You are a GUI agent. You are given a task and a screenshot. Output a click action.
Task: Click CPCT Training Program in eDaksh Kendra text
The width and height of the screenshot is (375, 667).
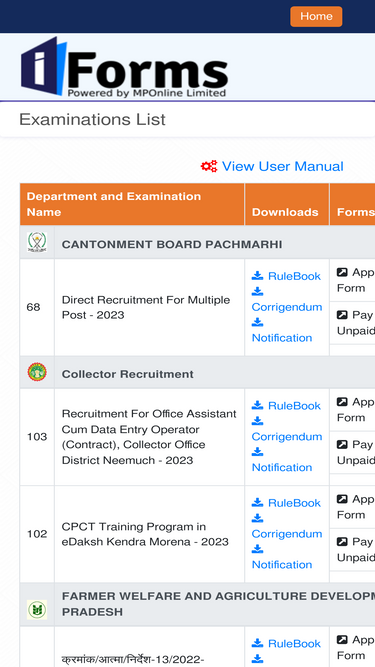145,534
